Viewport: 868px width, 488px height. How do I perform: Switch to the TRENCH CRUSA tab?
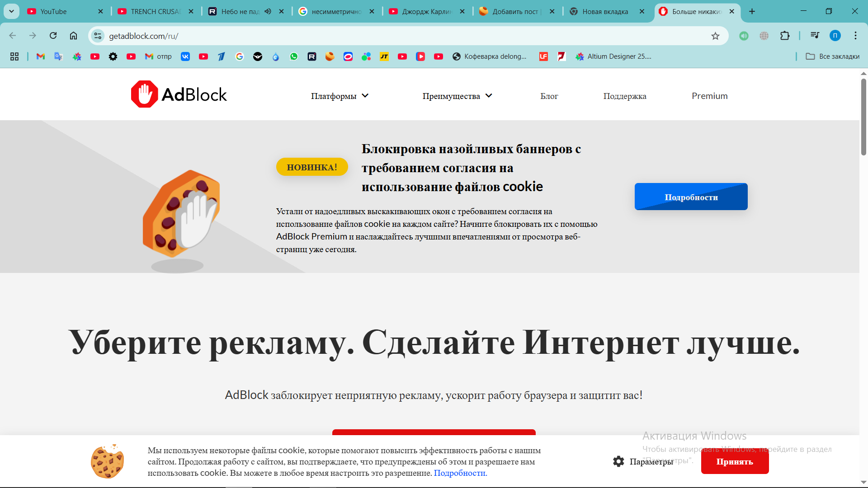click(156, 11)
